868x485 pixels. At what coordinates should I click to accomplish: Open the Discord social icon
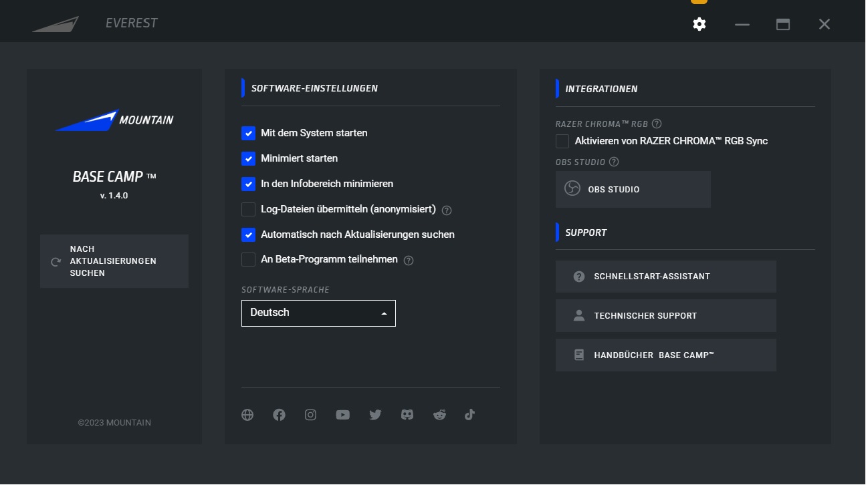click(407, 415)
